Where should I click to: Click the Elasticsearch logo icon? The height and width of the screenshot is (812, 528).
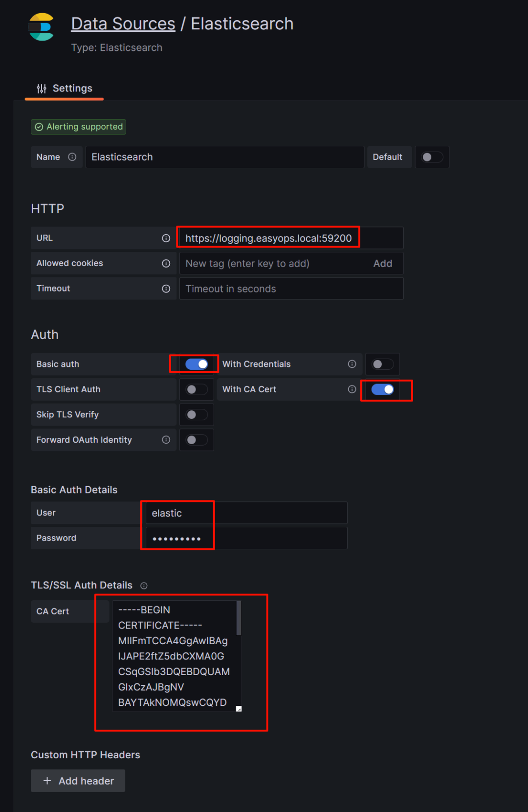[41, 27]
